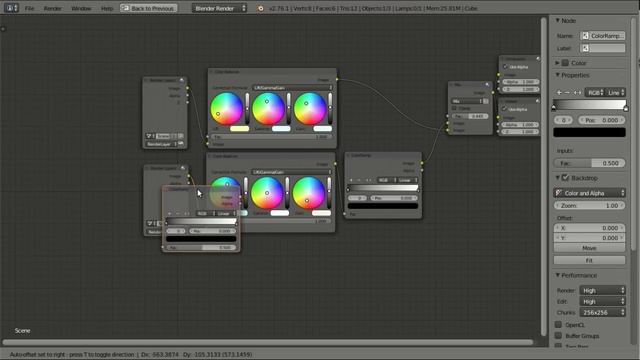Click the editor type icon in the top bar
Screen dimensions: 640x360
point(11,8)
